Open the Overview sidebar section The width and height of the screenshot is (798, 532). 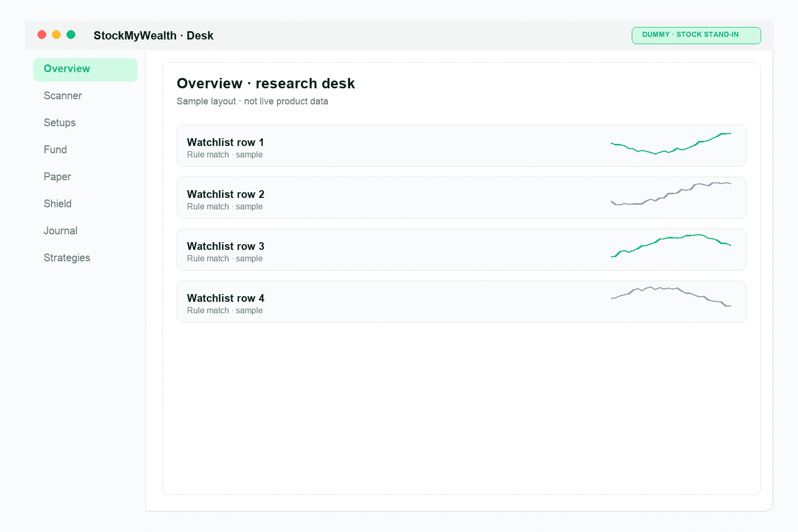click(85, 70)
